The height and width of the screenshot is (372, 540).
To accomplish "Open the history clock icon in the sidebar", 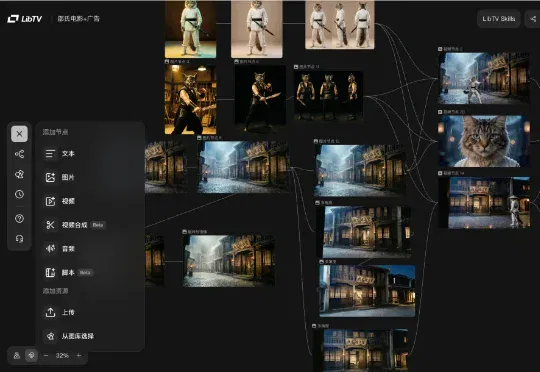I will tap(19, 194).
